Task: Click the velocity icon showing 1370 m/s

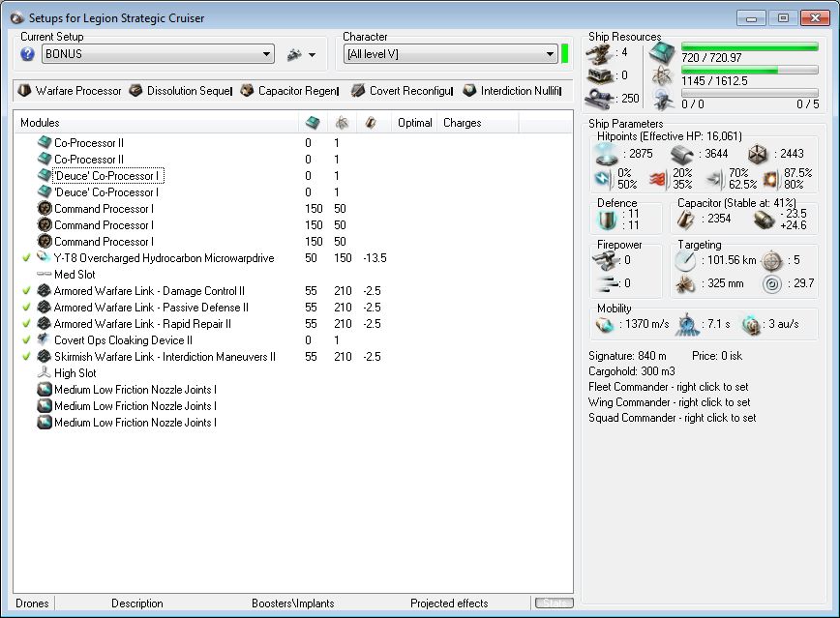Action: (605, 325)
